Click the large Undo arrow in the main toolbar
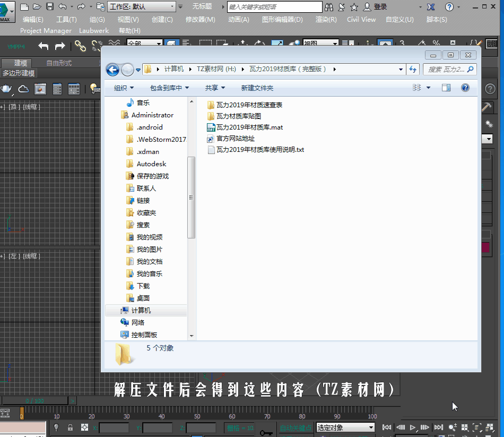This screenshot has height=437, width=504. pos(43,46)
